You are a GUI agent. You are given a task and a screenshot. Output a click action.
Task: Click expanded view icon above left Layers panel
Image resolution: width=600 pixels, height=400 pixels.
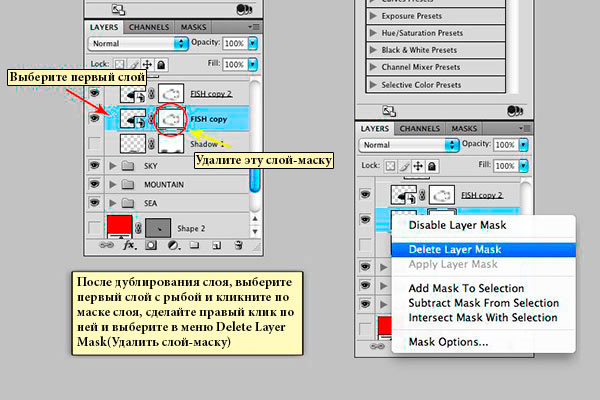coord(118,10)
